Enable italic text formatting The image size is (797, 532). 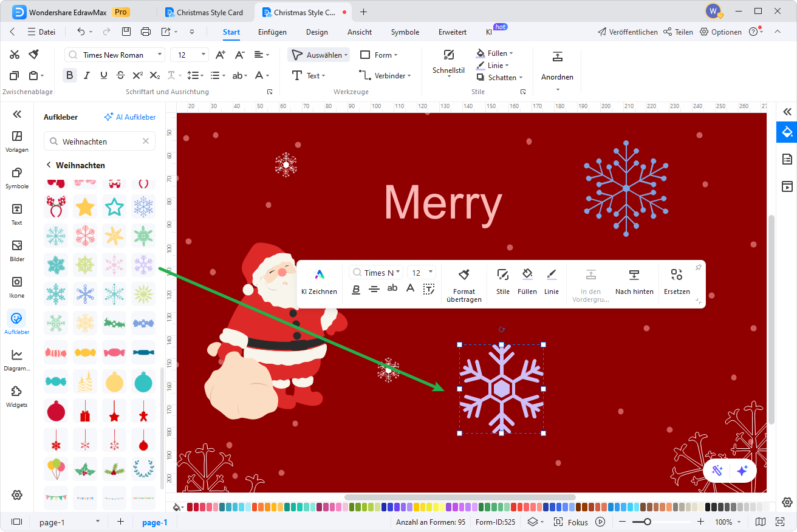click(85, 75)
